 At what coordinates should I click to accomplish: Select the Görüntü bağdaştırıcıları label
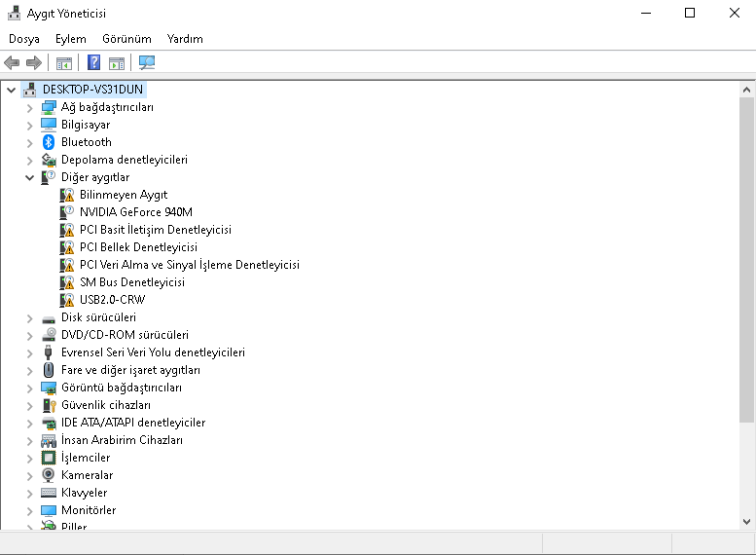pos(122,388)
